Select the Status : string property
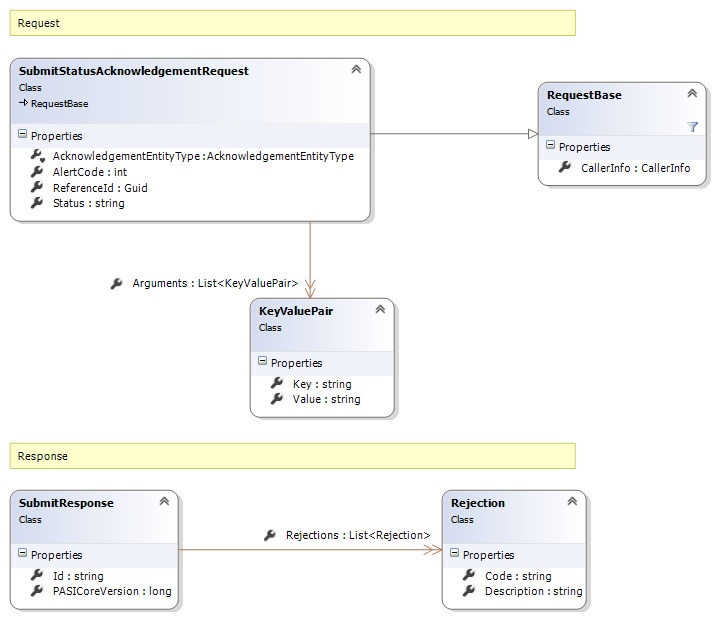The image size is (715, 618). click(88, 203)
